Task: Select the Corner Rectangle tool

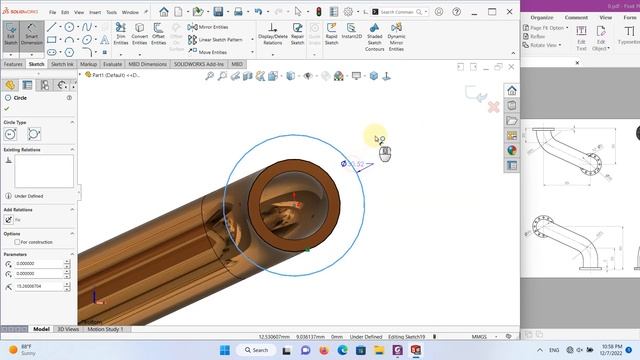Action: coord(51,40)
